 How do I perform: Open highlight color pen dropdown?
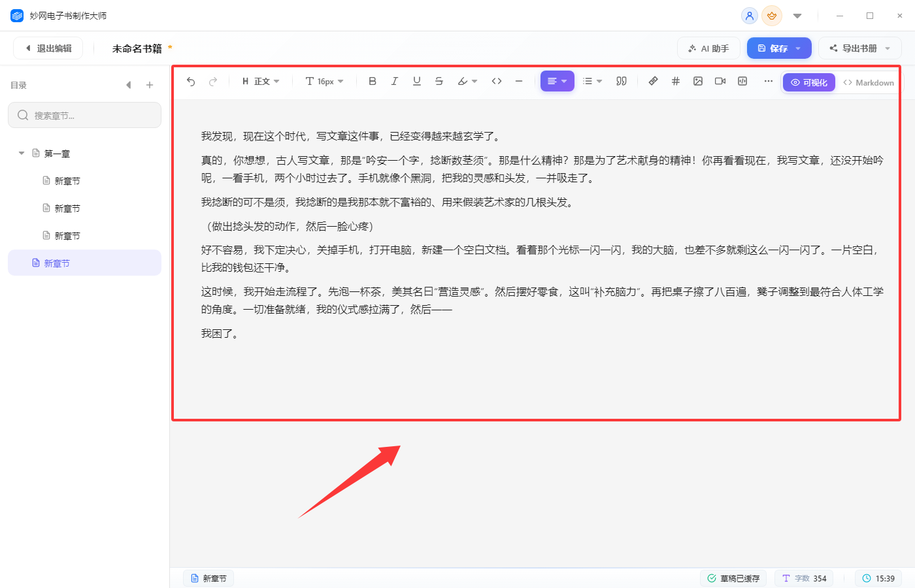[x=467, y=82]
